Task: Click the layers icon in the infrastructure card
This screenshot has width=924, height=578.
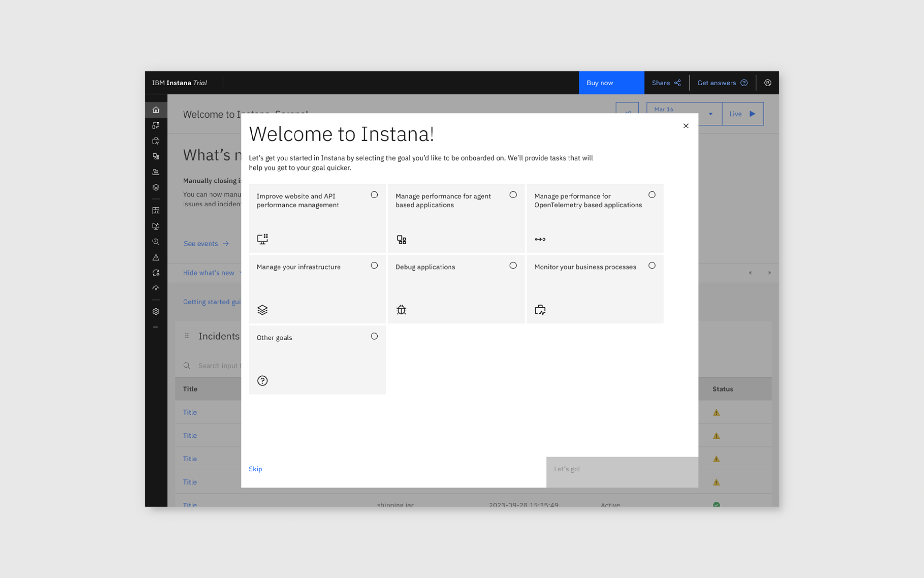Action: coord(262,310)
